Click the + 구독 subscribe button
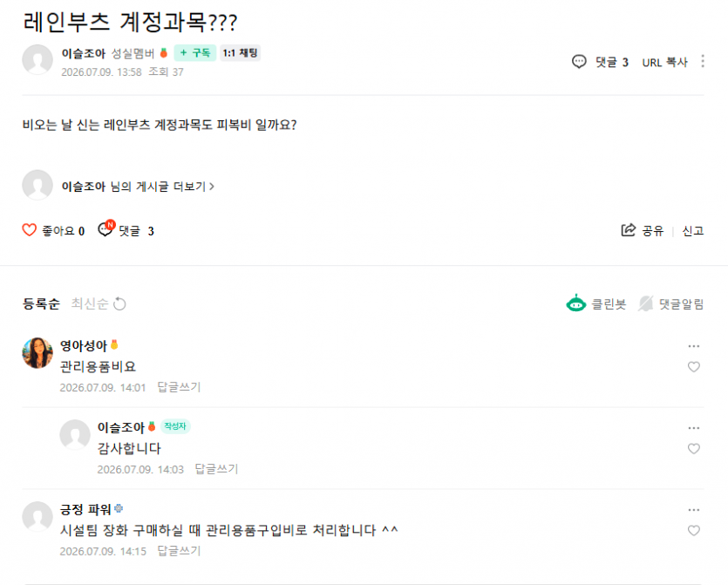 coord(195,53)
